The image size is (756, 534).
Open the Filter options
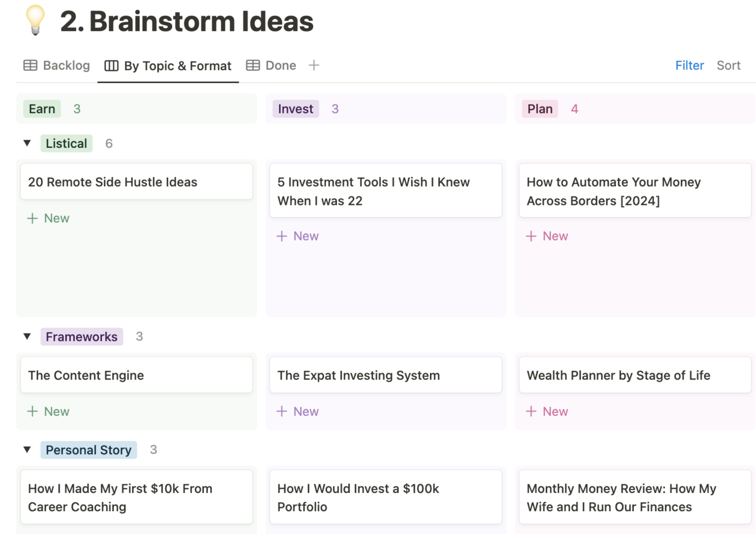point(689,66)
